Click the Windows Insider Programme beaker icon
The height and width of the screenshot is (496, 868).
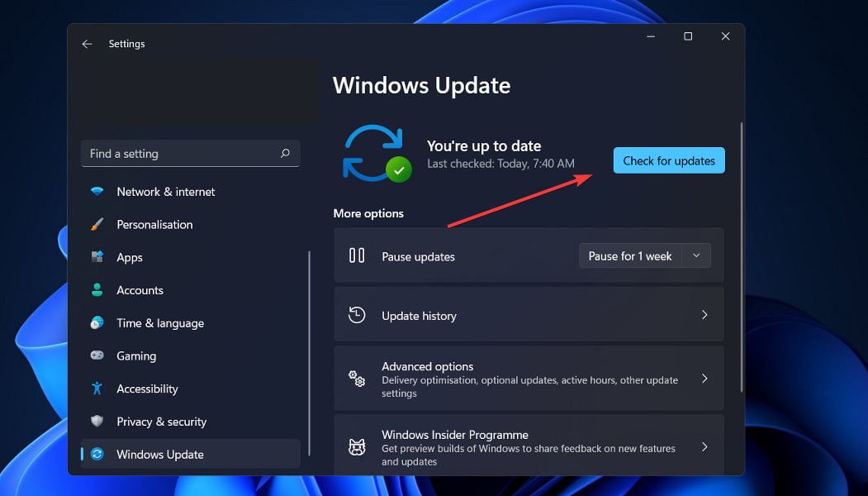(356, 446)
